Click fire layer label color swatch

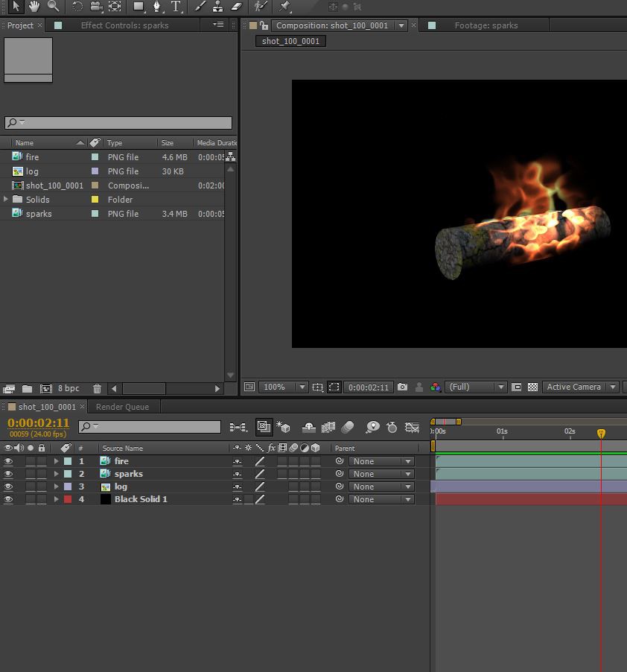[x=68, y=461]
